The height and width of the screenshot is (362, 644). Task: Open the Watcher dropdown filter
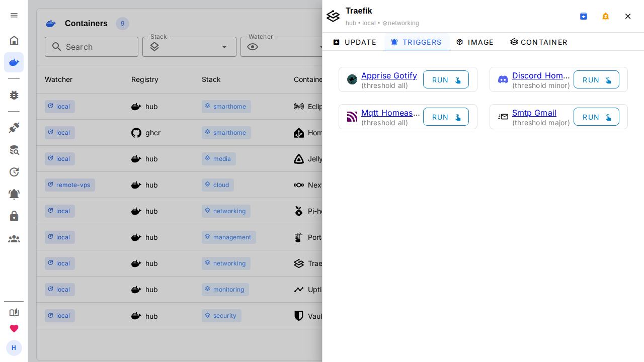(282, 47)
